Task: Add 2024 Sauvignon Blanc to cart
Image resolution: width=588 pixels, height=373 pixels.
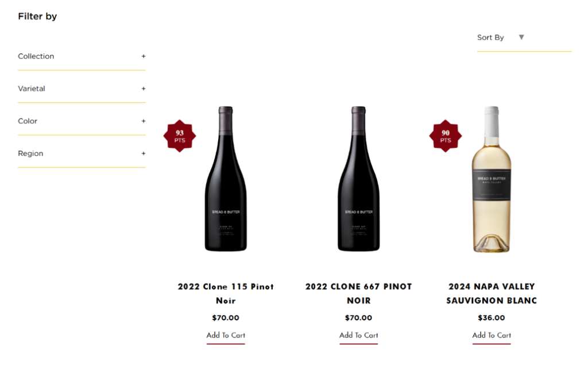Action: coord(492,335)
